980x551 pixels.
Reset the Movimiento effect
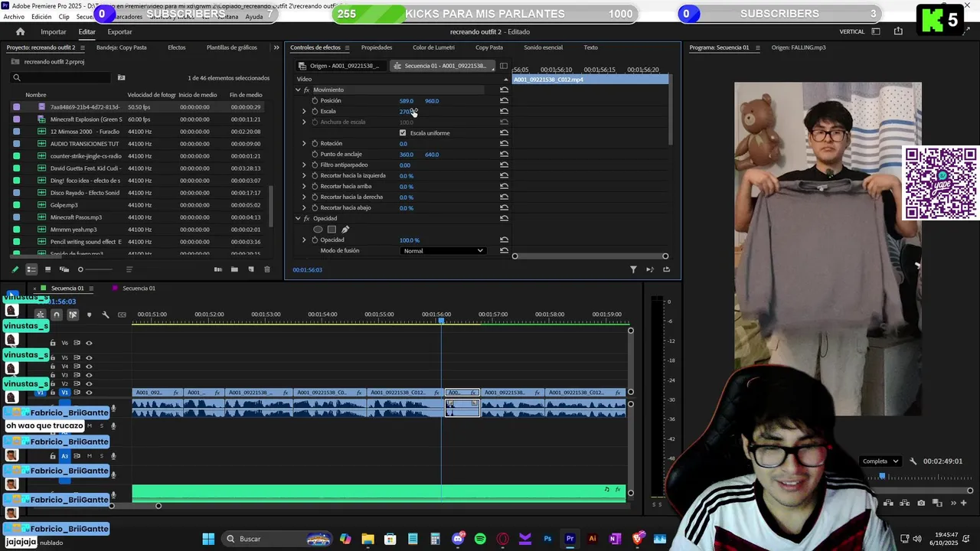point(504,90)
